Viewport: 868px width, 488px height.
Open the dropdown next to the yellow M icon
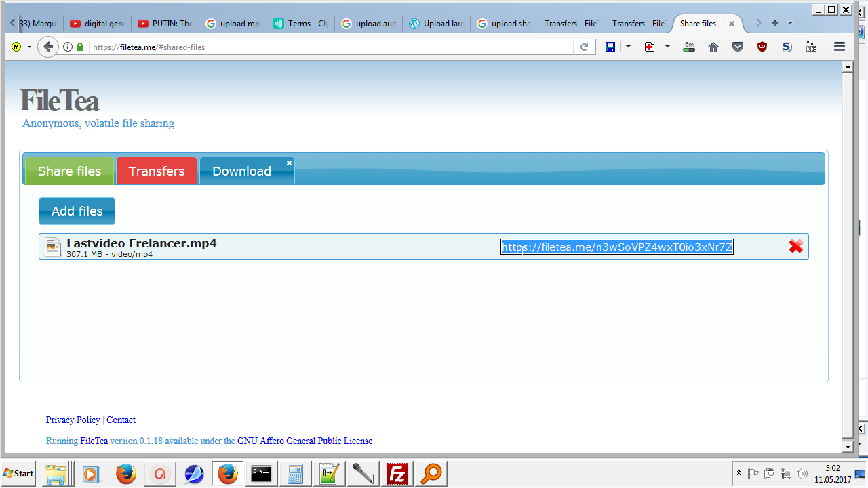[x=29, y=47]
